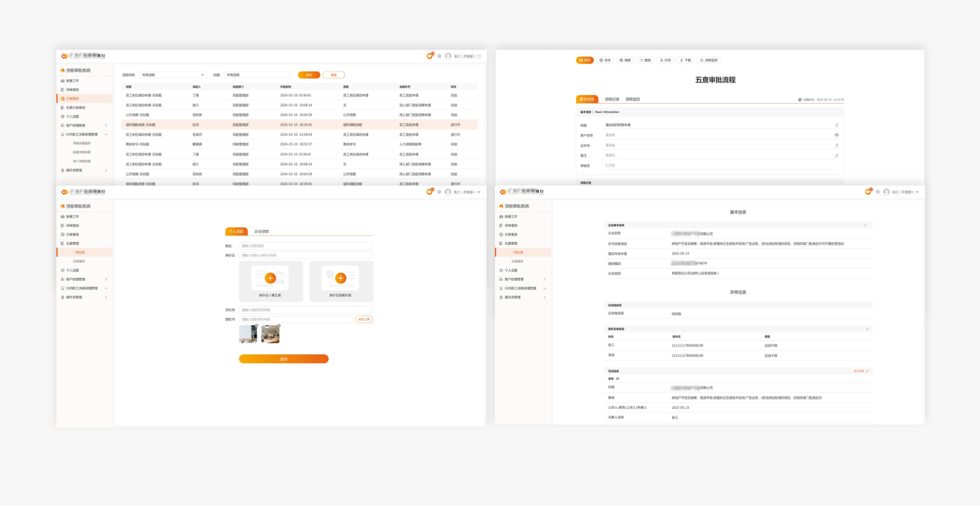The image size is (980, 506).
Task: Click the 姓名 name input field
Action: click(305, 246)
